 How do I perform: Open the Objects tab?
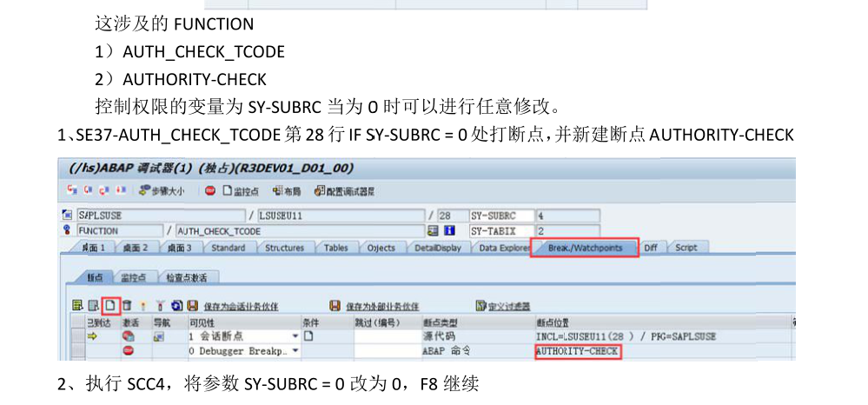(x=381, y=249)
